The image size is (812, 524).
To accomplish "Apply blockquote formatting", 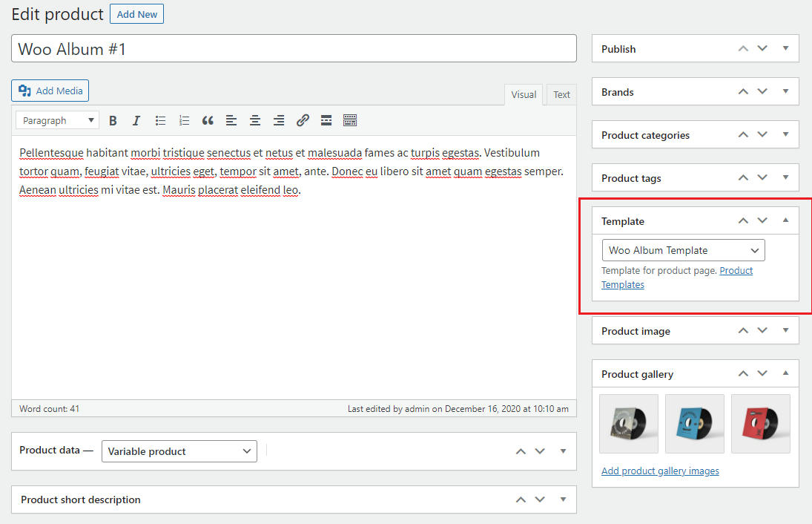I will [208, 121].
